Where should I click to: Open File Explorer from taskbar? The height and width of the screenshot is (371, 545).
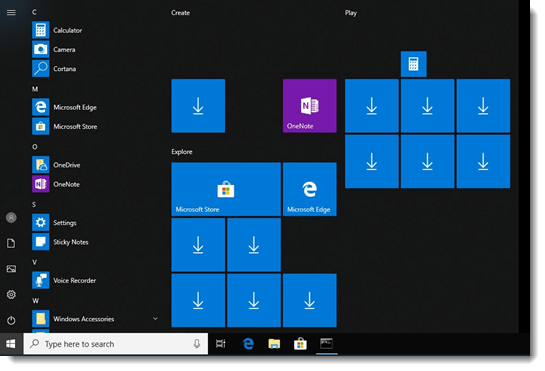tap(274, 344)
